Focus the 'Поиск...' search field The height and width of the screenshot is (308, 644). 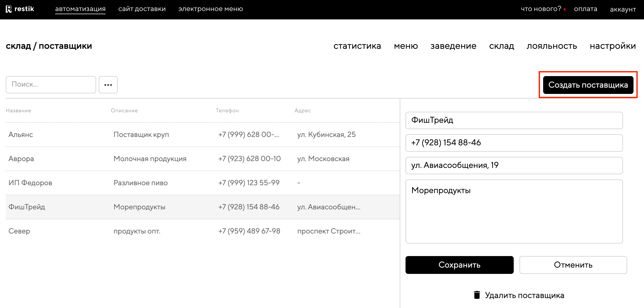(x=51, y=84)
